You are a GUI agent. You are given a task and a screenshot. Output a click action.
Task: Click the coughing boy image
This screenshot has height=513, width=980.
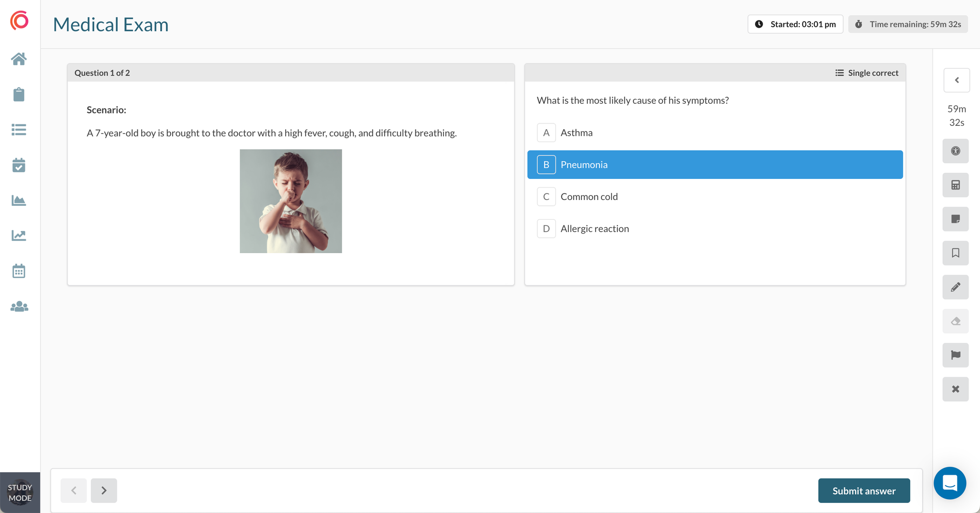(x=290, y=201)
